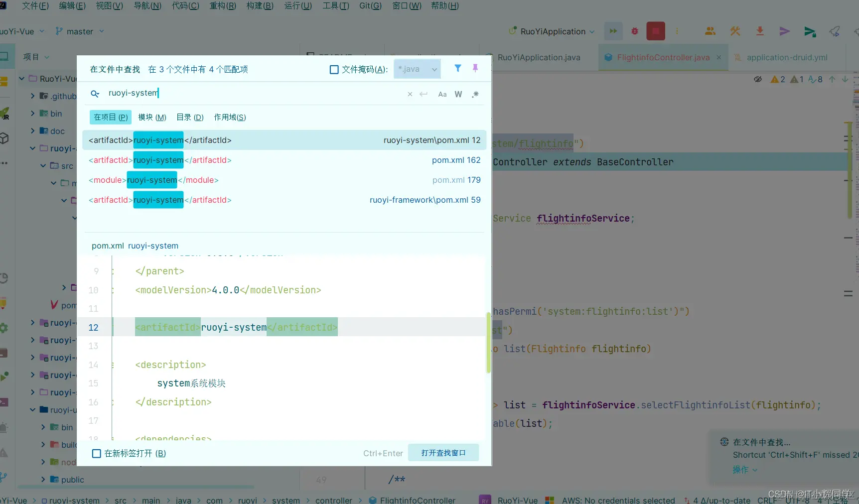This screenshot has width=859, height=504.
Task: Enable the file mask checkbox
Action: [334, 70]
